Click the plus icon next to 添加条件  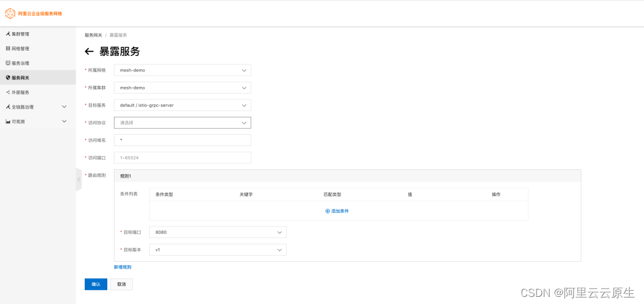[x=327, y=211]
